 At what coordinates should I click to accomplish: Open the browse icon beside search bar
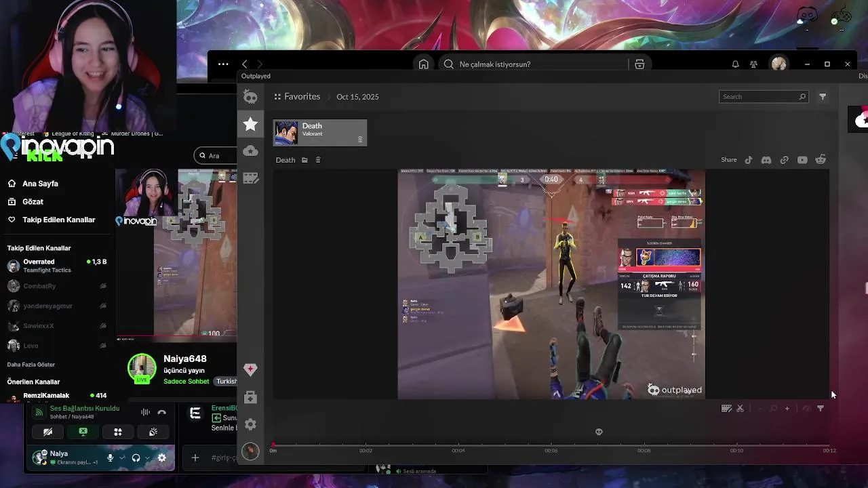pos(639,64)
